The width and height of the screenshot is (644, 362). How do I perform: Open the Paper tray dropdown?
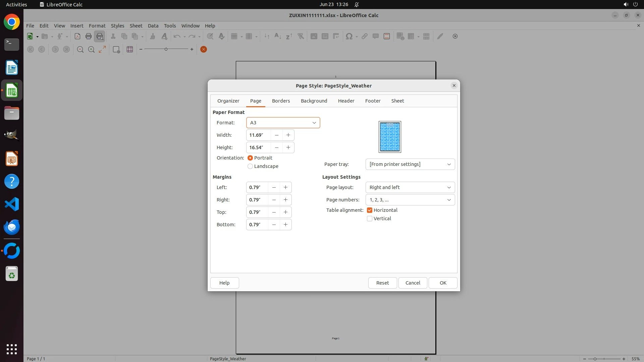[x=410, y=164]
